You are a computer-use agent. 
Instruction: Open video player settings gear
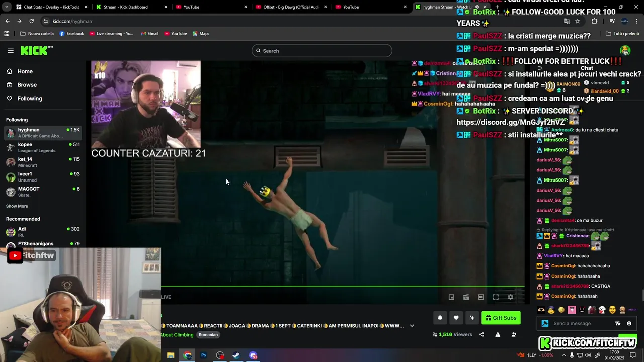(x=510, y=297)
